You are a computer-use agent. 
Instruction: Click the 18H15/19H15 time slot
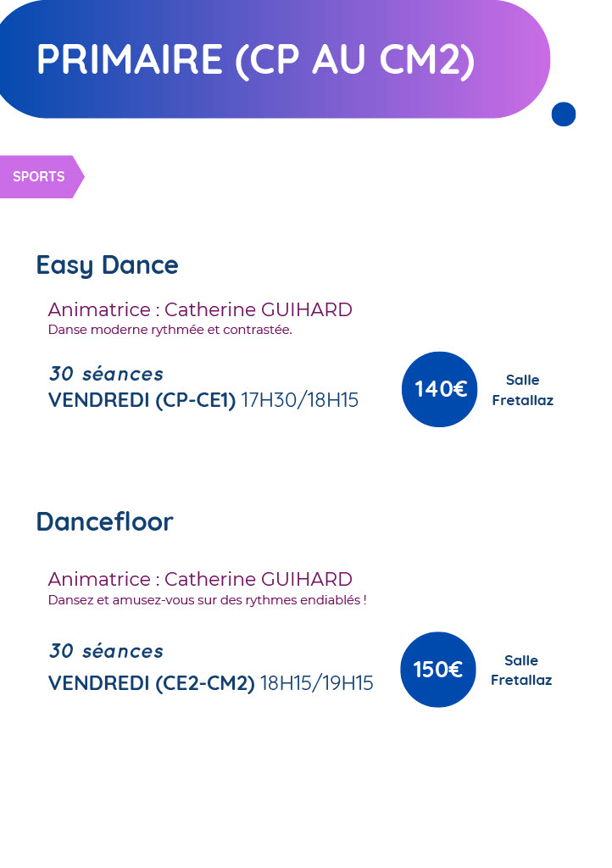click(316, 683)
